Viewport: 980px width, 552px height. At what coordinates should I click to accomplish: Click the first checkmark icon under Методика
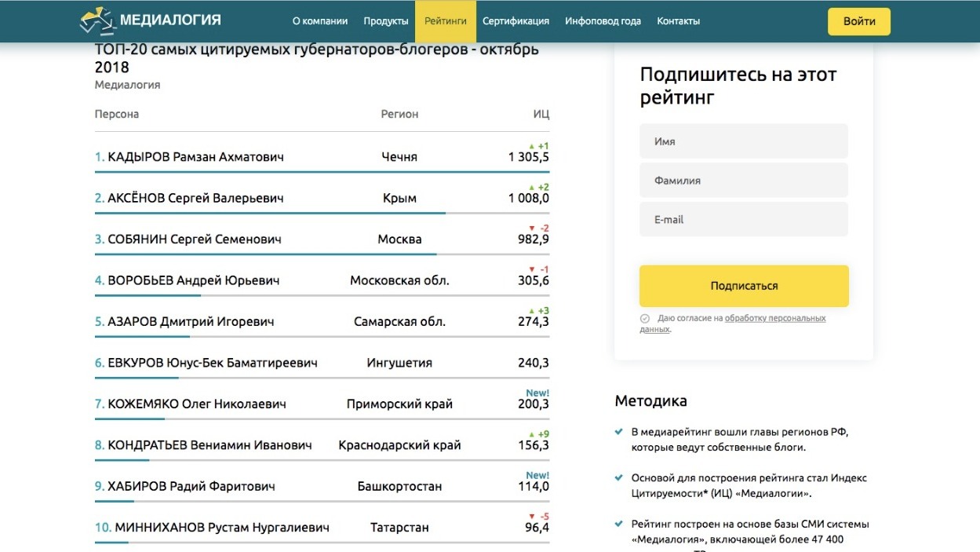(x=621, y=432)
